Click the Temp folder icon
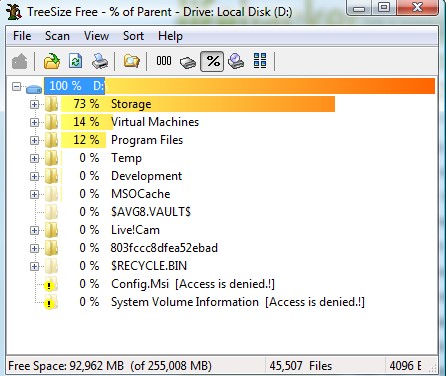Screen dimensions: 446x376 pyautogui.click(x=51, y=158)
